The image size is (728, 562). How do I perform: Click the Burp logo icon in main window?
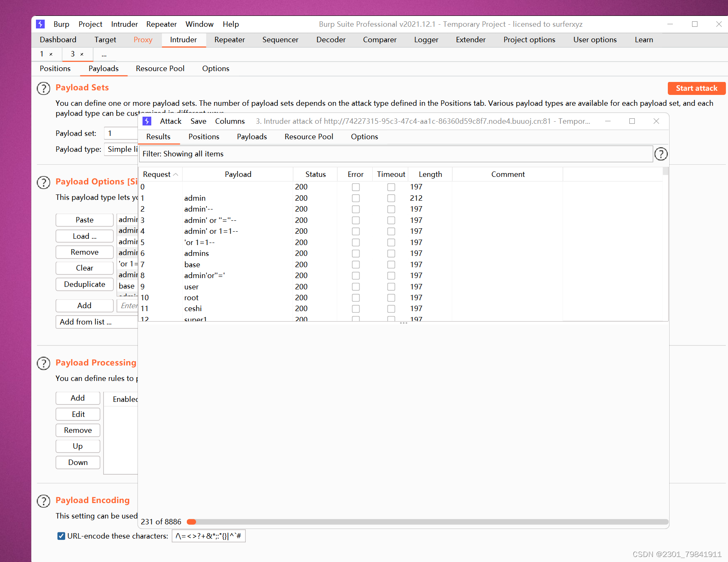pyautogui.click(x=40, y=24)
